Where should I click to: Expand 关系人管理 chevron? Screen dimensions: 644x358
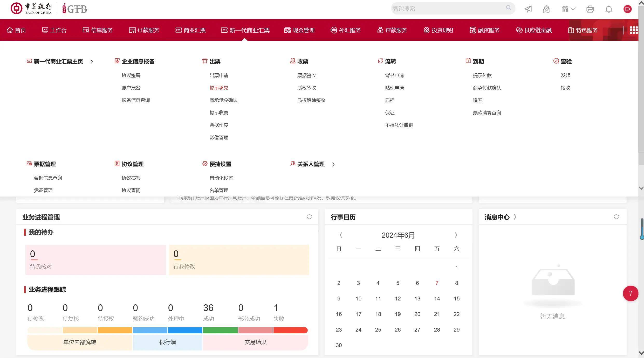(333, 164)
